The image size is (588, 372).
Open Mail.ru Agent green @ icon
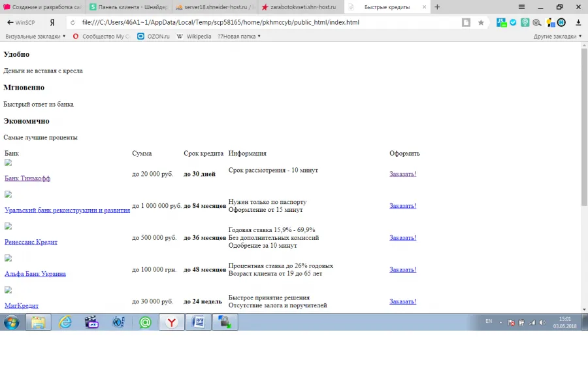tap(145, 322)
